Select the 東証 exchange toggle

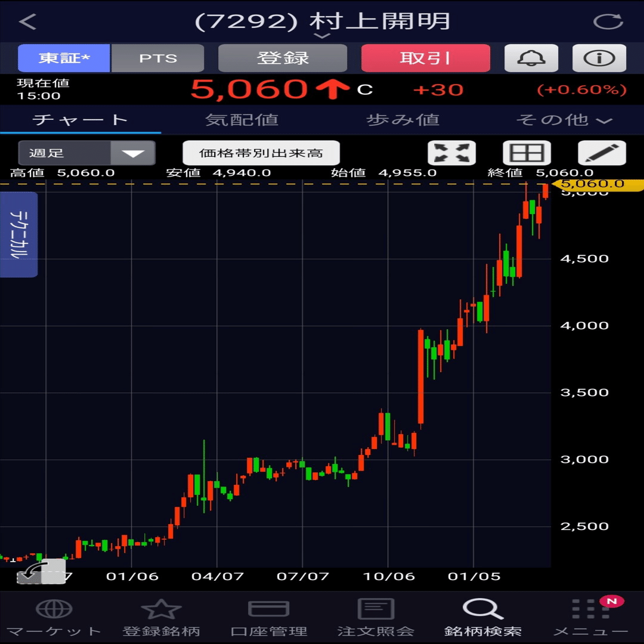tap(64, 58)
